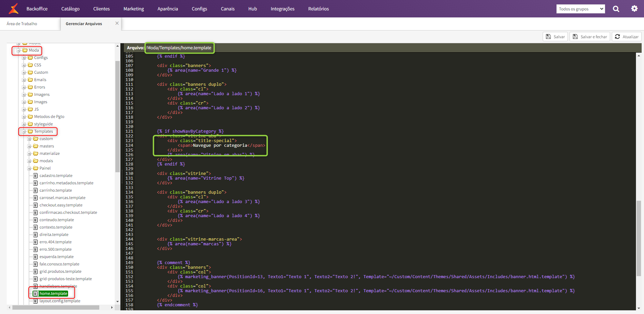Click the home.template file icon
The height and width of the screenshot is (314, 644).
click(35, 294)
